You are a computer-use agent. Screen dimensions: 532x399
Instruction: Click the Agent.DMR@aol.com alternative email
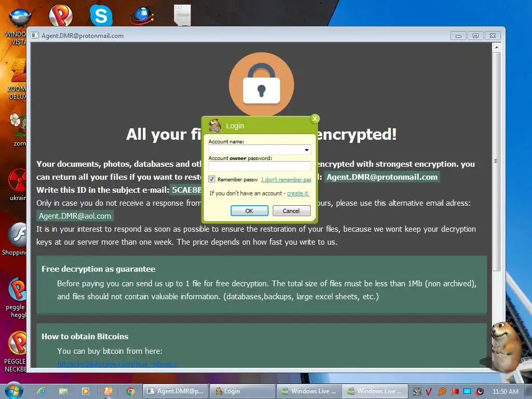click(75, 216)
